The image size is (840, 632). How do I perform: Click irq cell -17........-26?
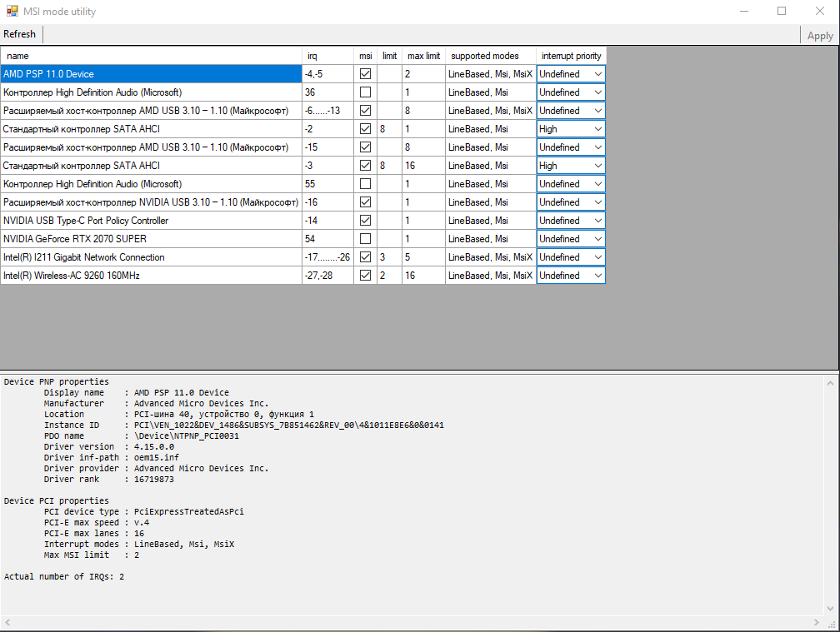(x=327, y=256)
